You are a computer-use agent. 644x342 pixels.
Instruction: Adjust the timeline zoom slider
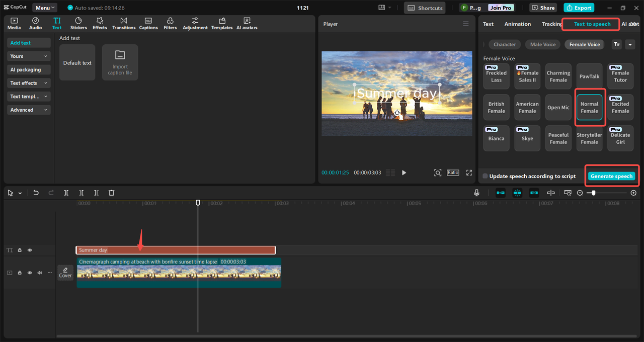click(x=594, y=193)
